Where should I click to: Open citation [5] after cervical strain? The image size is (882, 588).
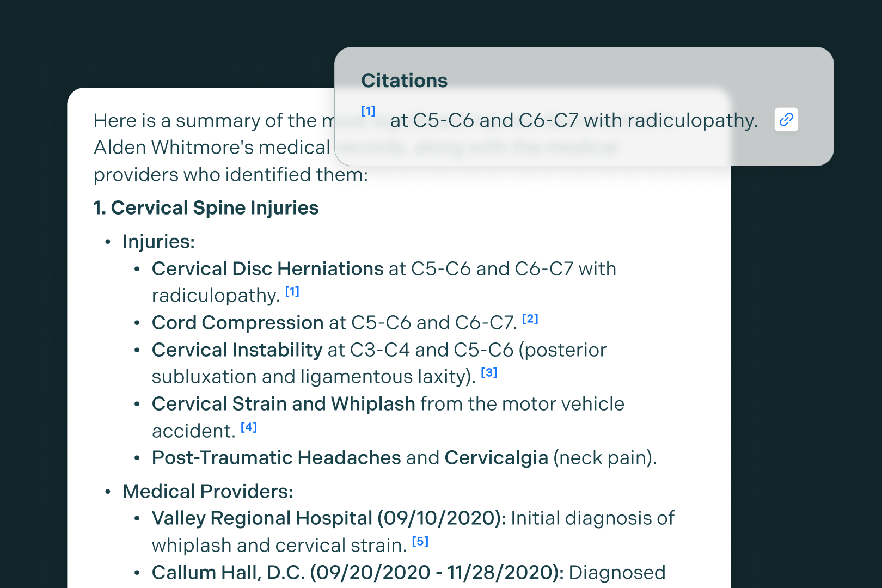[x=420, y=542]
